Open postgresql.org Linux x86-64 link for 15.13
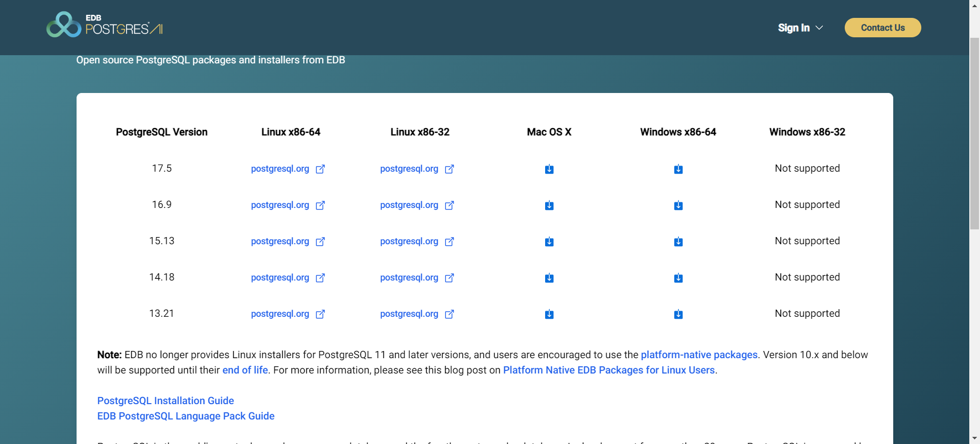The image size is (980, 444). coord(288,241)
